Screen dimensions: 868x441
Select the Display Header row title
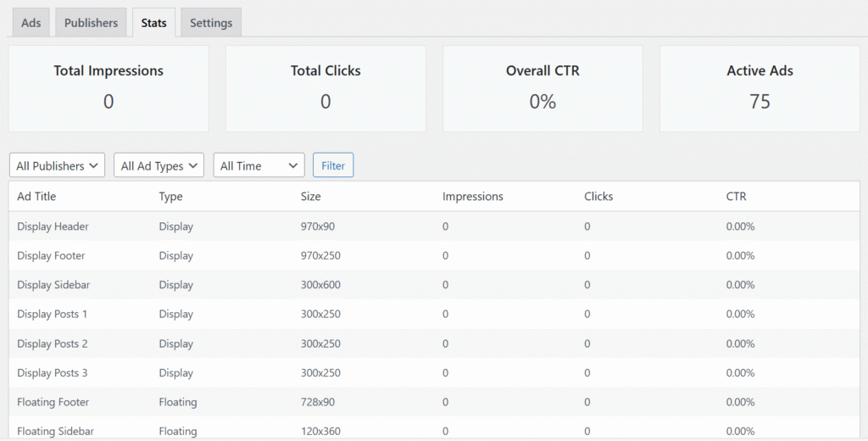point(53,226)
